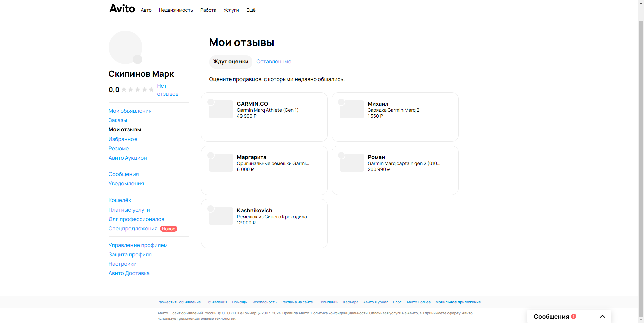Click seller name Kashnikovich
The image size is (644, 323).
point(255,211)
